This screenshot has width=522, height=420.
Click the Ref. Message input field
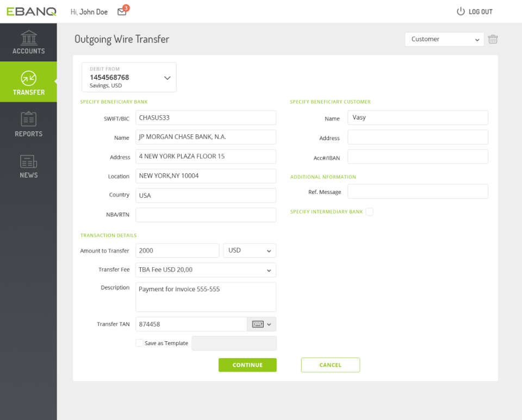(418, 192)
